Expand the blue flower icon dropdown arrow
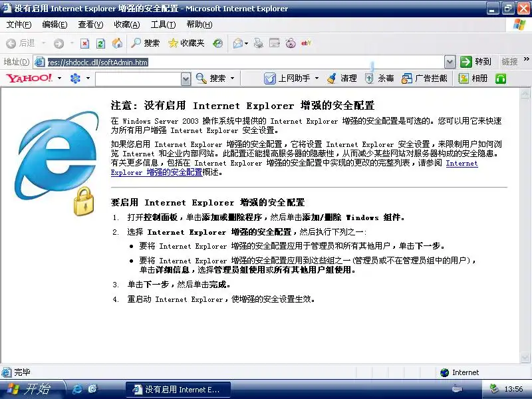The image size is (532, 399). click(x=88, y=78)
